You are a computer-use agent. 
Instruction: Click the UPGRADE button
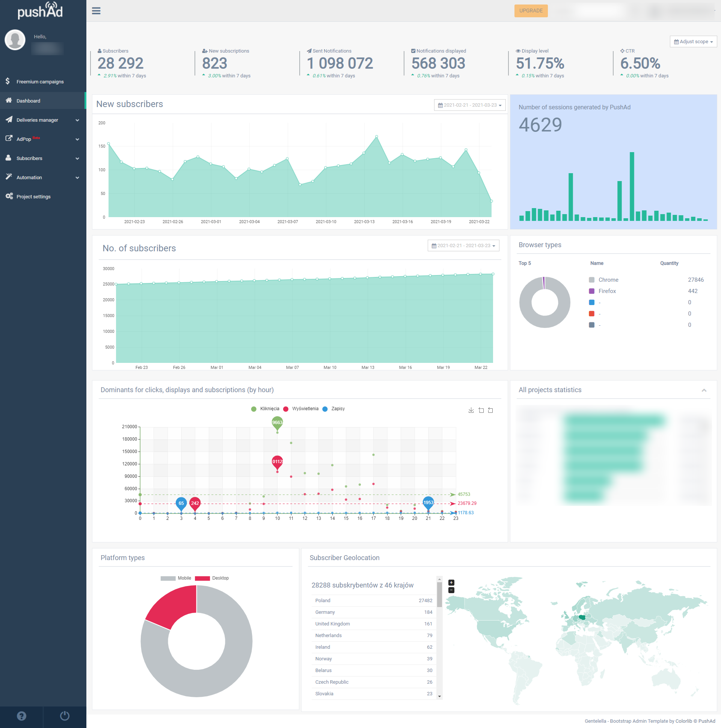(x=531, y=11)
